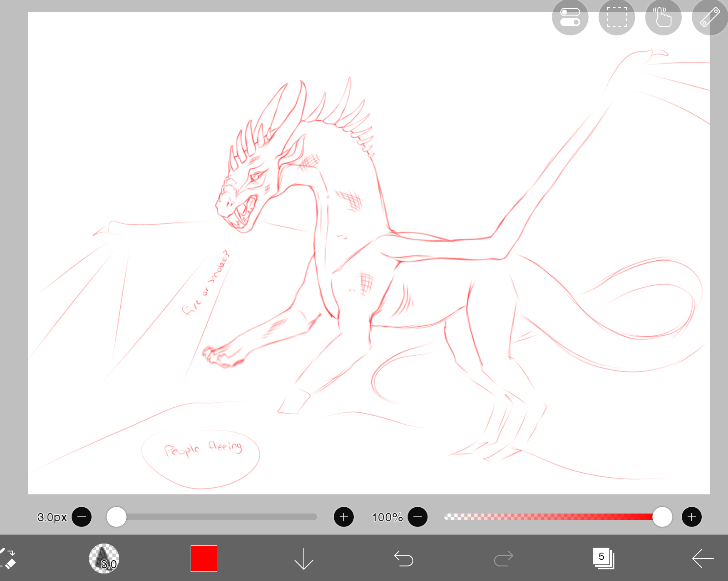Decrease opacity with minus button
Viewport: 728px width, 581px height.
click(418, 517)
